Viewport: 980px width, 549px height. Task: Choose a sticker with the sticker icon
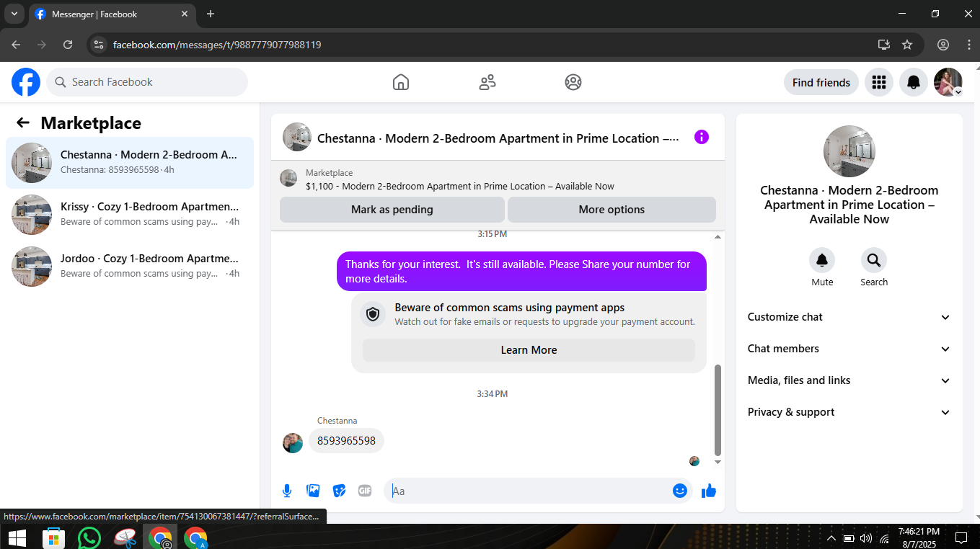click(x=339, y=491)
